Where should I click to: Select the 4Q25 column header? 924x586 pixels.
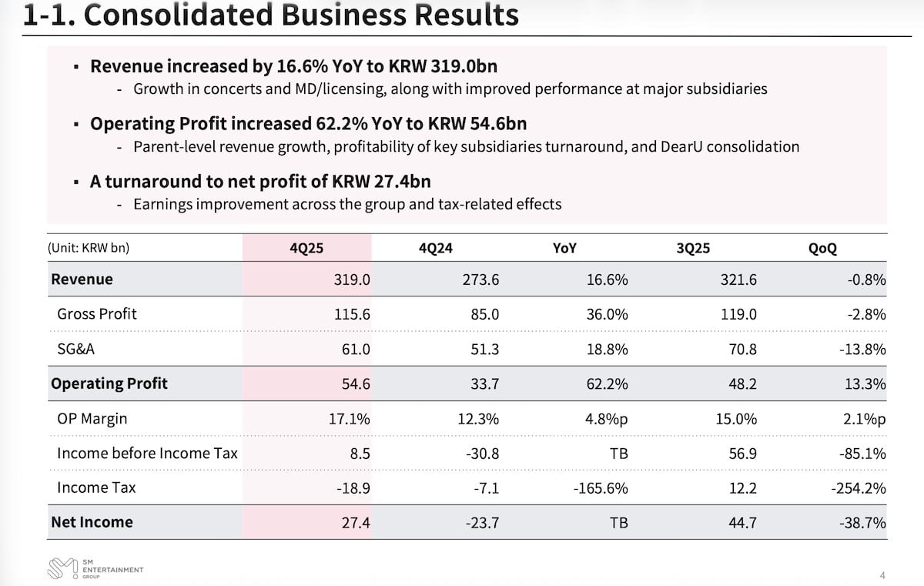[x=306, y=248]
